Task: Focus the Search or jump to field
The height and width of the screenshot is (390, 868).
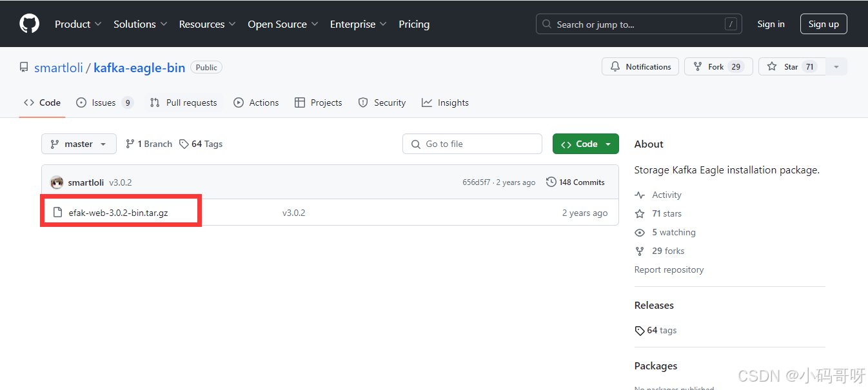Action: coord(639,24)
